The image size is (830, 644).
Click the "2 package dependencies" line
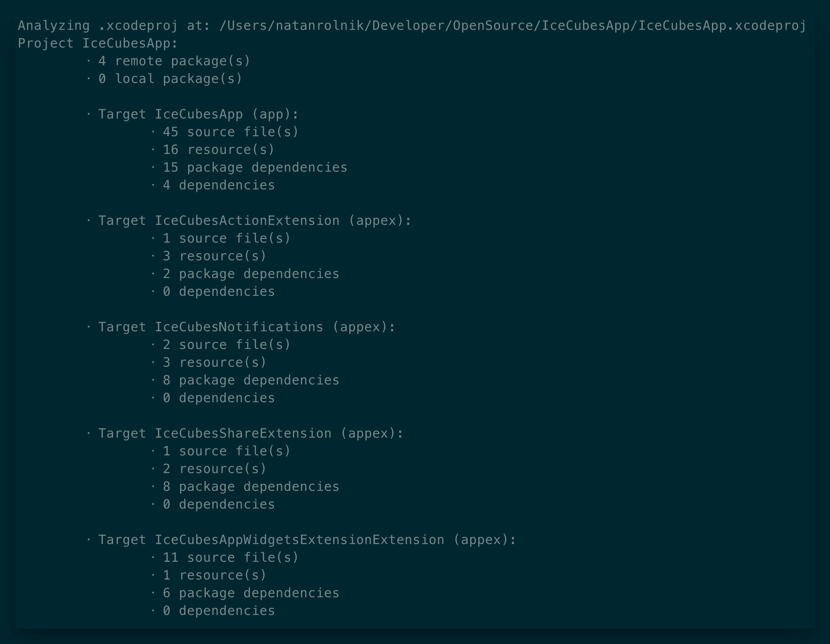251,274
